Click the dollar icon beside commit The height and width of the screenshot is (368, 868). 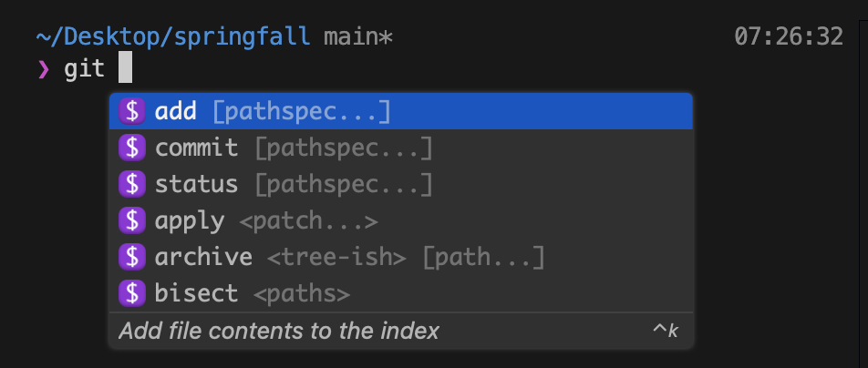point(132,148)
